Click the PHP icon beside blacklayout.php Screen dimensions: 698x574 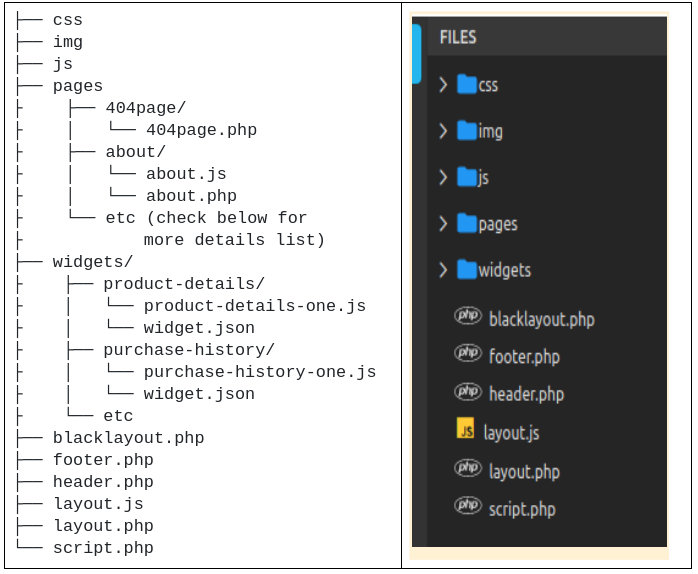pyautogui.click(x=467, y=316)
